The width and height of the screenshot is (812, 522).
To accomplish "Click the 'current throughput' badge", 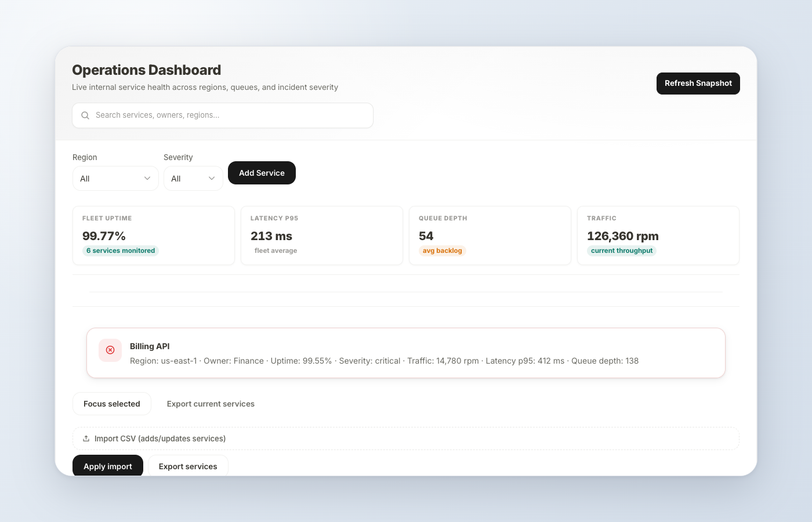I will pyautogui.click(x=622, y=251).
